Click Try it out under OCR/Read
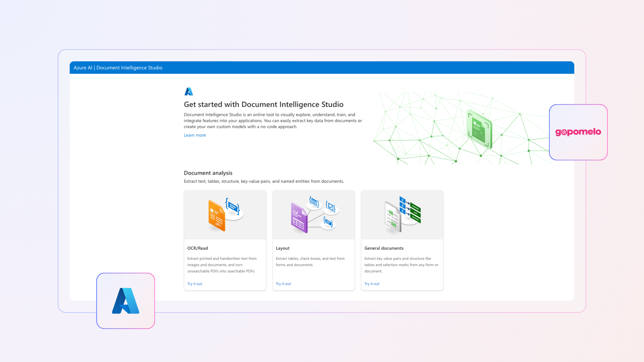 point(195,284)
